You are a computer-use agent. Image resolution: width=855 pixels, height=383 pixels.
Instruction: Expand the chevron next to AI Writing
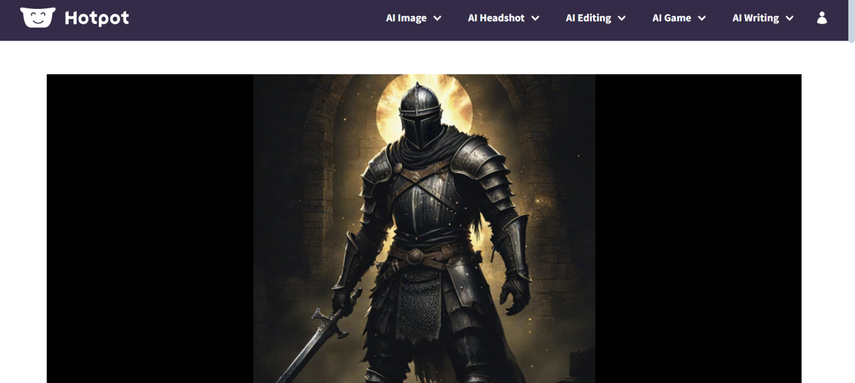pyautogui.click(x=790, y=18)
